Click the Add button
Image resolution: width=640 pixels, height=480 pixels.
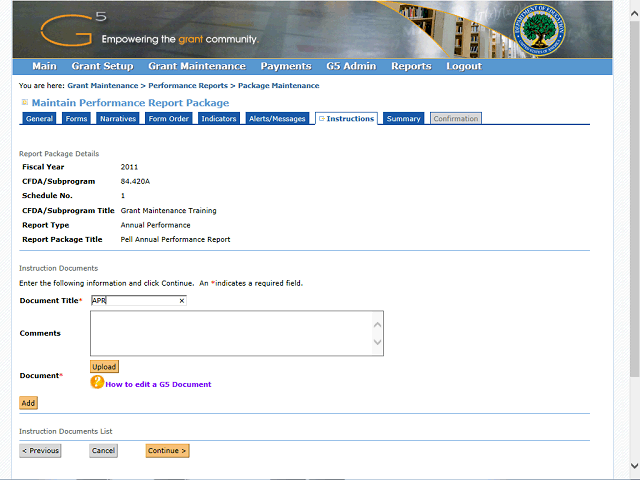[28, 403]
